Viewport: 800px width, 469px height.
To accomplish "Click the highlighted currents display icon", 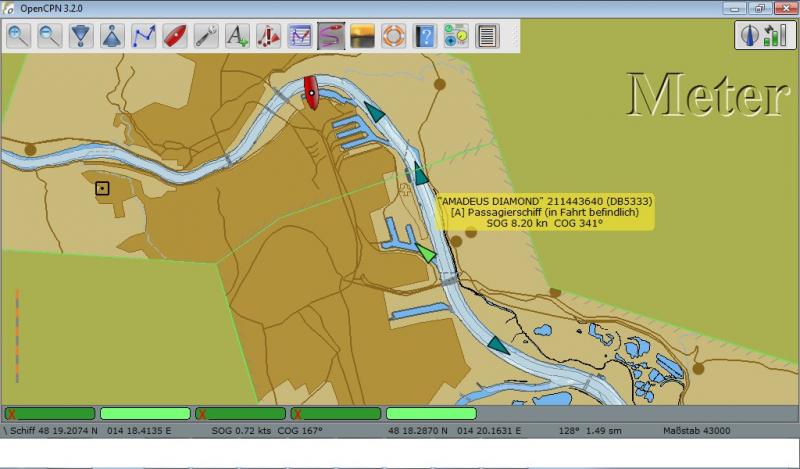I will pos(330,37).
